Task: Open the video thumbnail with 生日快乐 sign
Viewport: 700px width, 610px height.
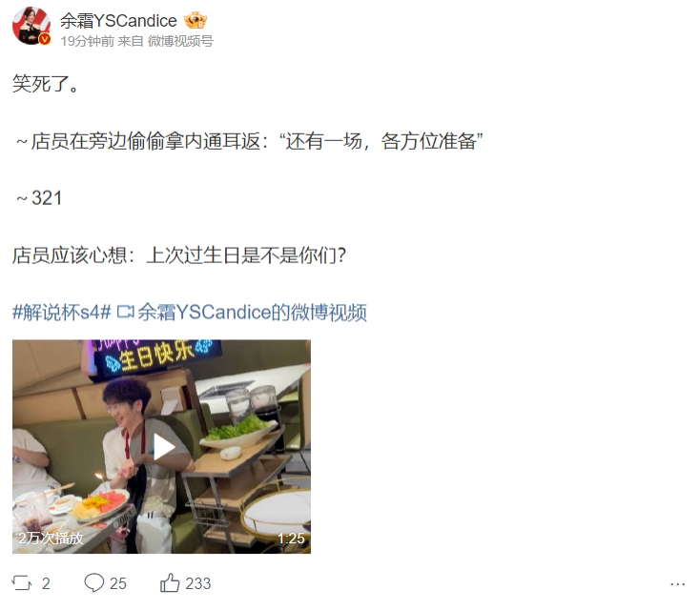Action: click(161, 446)
